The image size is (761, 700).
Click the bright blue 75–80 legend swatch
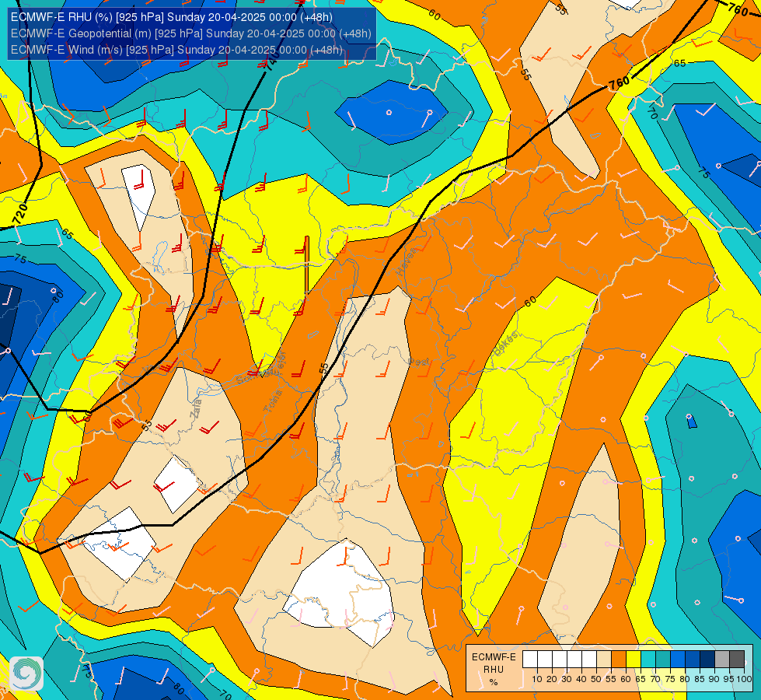(x=678, y=660)
